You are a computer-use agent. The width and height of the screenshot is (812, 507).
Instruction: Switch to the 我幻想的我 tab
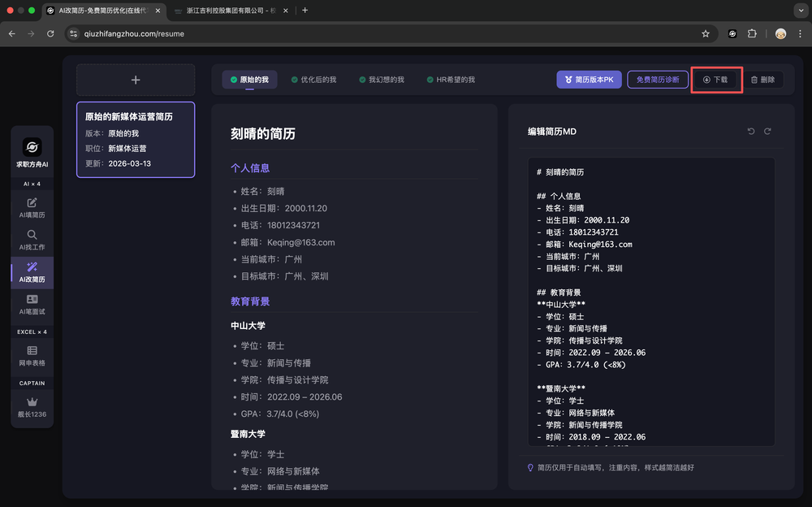point(381,80)
